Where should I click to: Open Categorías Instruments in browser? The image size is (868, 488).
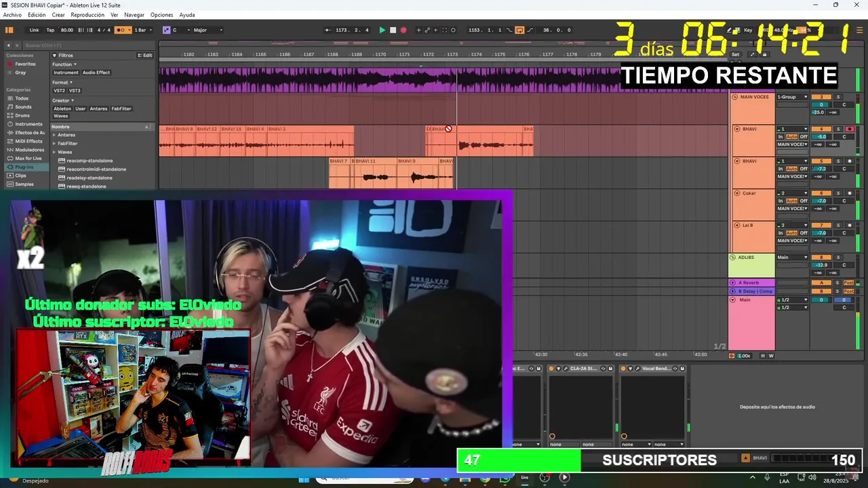(28, 124)
